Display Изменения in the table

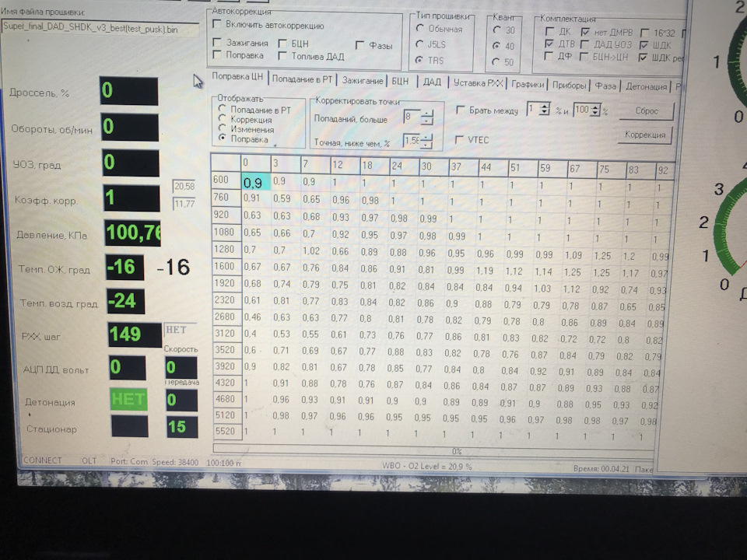[x=222, y=128]
